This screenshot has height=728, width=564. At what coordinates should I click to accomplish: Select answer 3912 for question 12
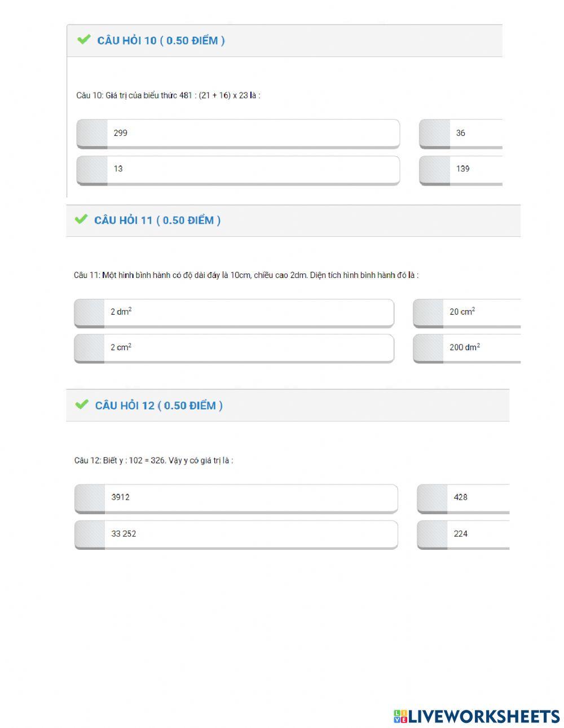(236, 498)
